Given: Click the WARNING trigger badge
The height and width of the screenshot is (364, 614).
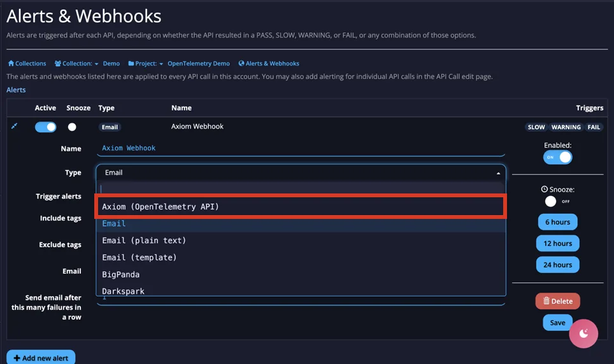Looking at the screenshot, I should click(x=566, y=127).
